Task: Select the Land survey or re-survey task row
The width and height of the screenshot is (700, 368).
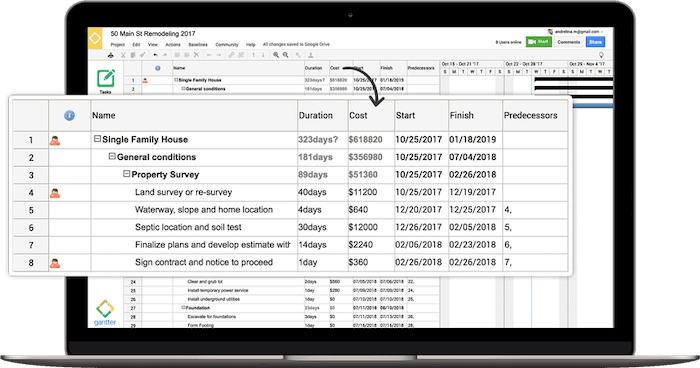Action: click(290, 192)
